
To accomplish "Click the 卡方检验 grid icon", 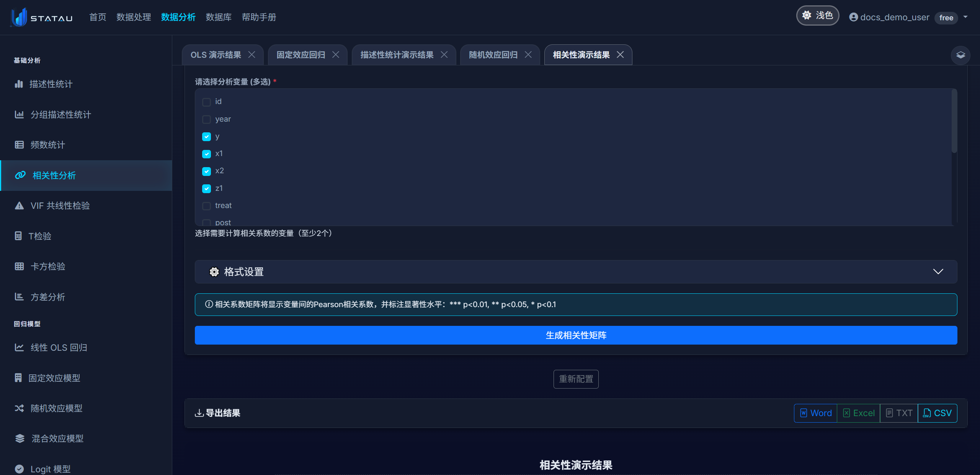I will (x=19, y=266).
